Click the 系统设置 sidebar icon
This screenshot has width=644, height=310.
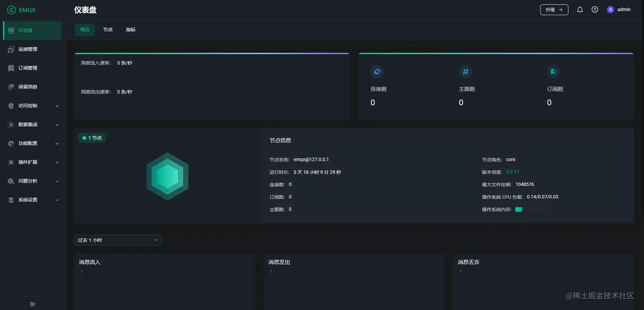pyautogui.click(x=11, y=200)
